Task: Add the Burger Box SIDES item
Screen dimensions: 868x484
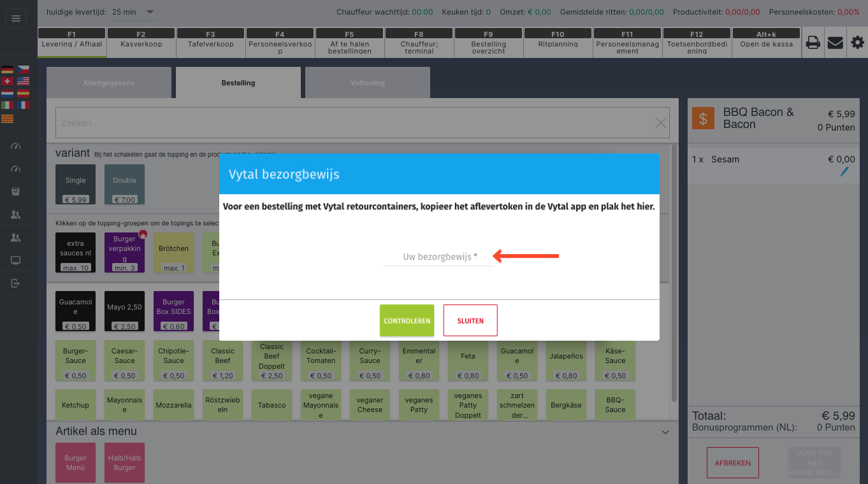Action: (x=173, y=311)
